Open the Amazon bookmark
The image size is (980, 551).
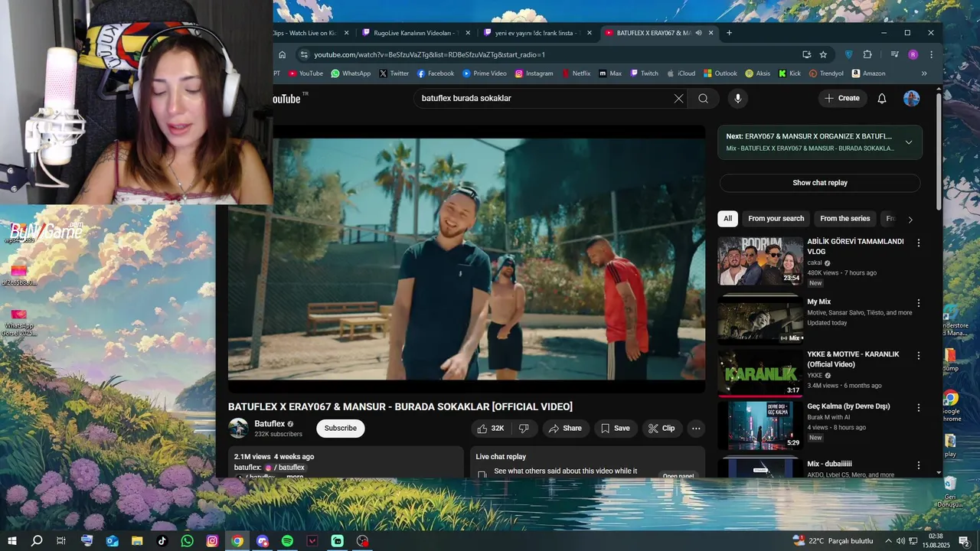click(868, 73)
